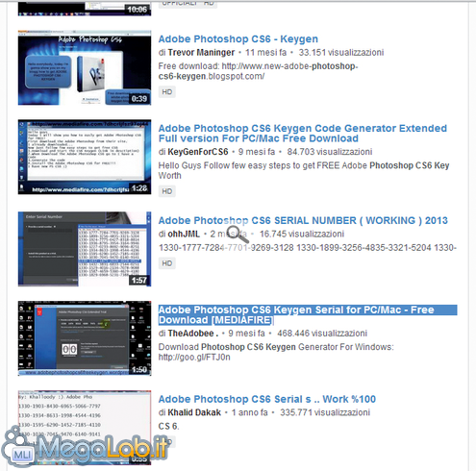
Task: Click the HD badge under ohhJML video
Action: click(167, 263)
